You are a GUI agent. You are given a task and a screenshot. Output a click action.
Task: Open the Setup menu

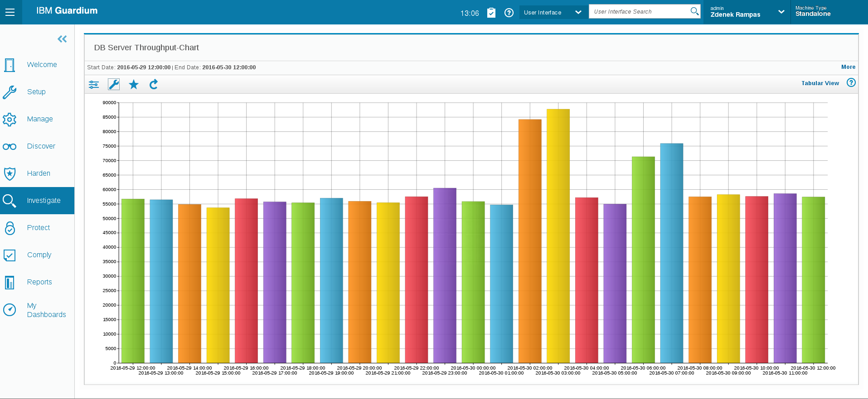point(36,92)
